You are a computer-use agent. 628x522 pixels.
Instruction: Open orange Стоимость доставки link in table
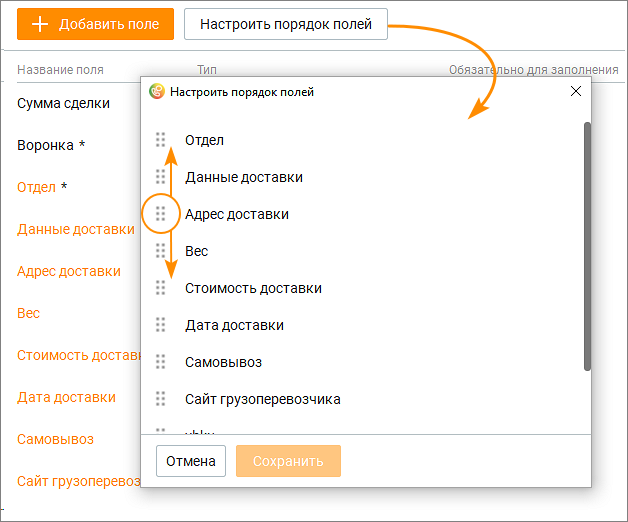[78, 355]
